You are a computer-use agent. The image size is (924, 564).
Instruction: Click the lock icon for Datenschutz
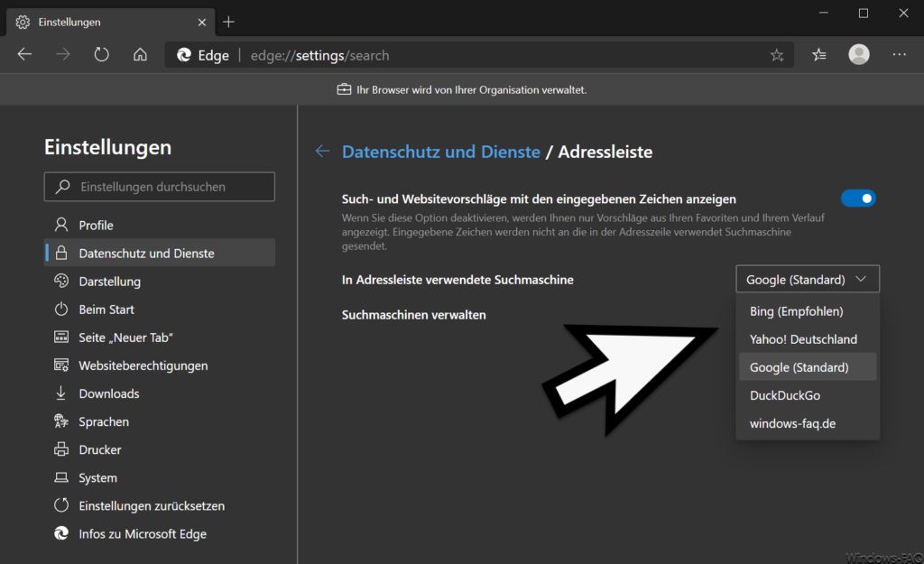click(x=61, y=253)
